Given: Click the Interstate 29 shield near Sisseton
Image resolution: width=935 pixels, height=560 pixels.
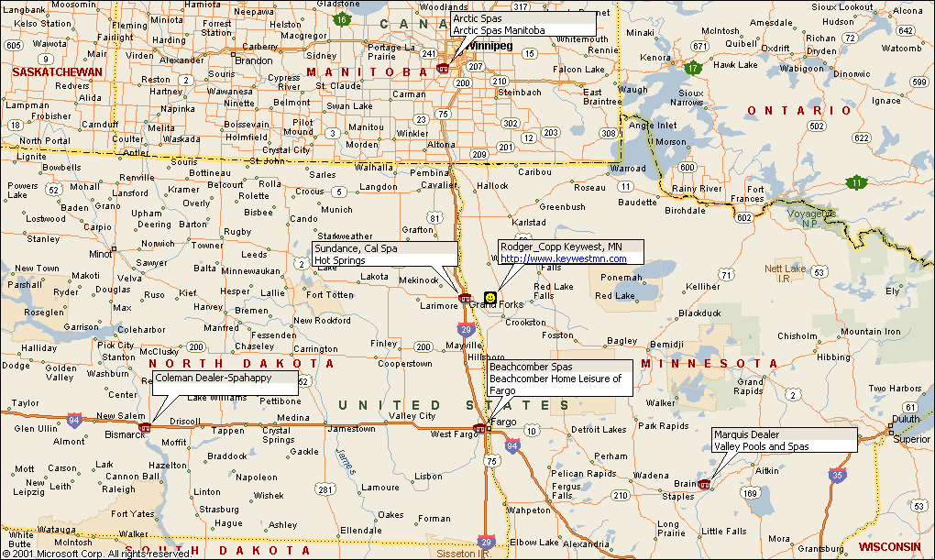Looking at the screenshot, I should tap(486, 542).
